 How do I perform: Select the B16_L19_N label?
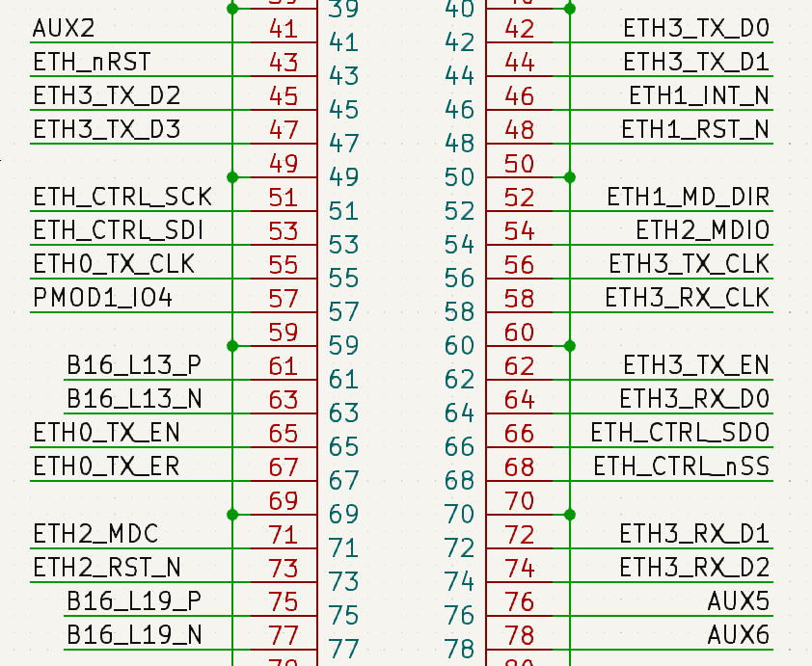(x=134, y=635)
